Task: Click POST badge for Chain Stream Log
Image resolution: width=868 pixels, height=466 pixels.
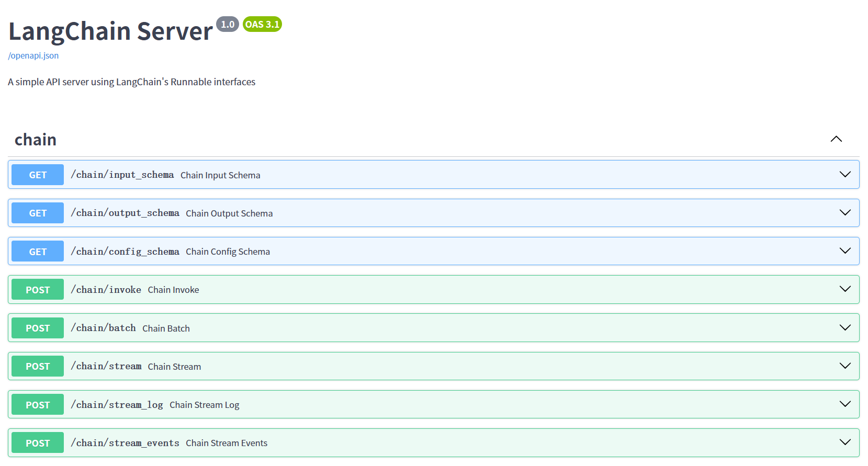Action: pyautogui.click(x=38, y=404)
